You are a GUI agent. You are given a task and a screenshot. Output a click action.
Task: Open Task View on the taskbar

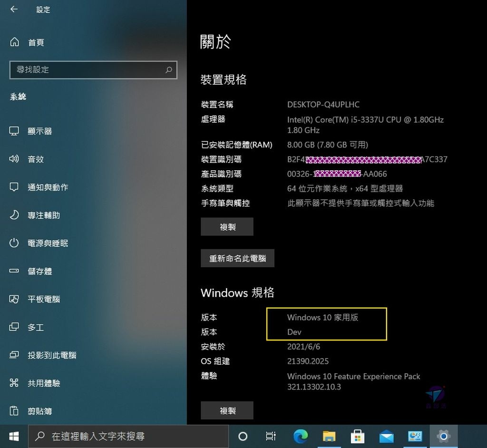[x=271, y=437]
